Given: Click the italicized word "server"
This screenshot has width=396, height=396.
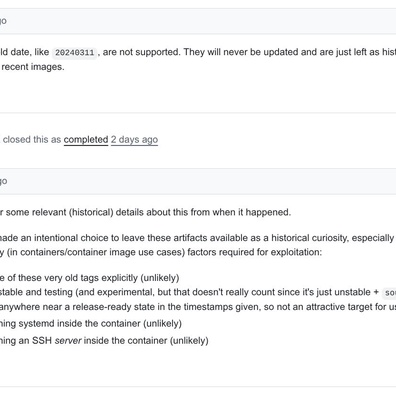Looking at the screenshot, I should click(68, 340).
